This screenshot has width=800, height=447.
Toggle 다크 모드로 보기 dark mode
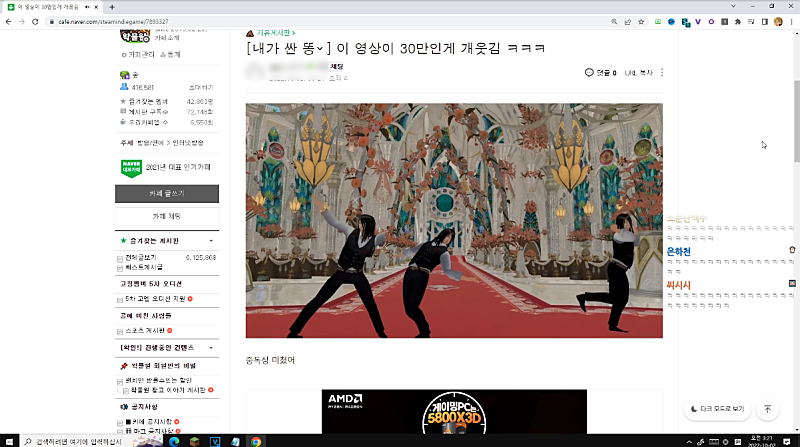pos(717,409)
